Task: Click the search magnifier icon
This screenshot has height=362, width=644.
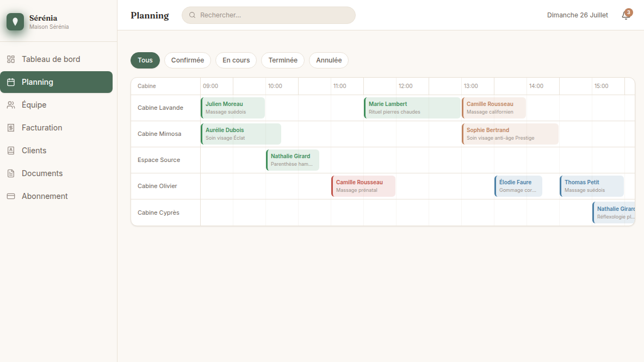Action: [x=192, y=15]
